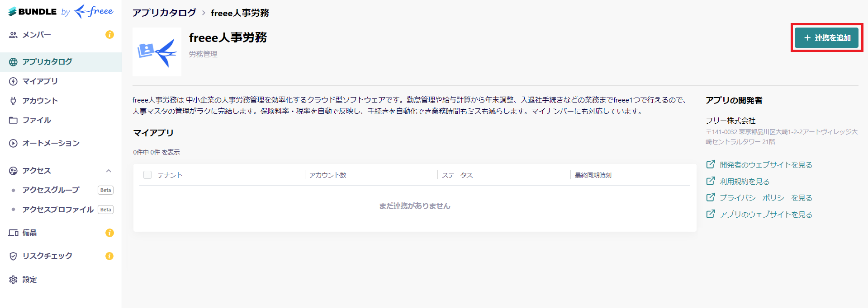Click the devices icon beside 備品
Viewport: 868px width, 308px height.
13,233
